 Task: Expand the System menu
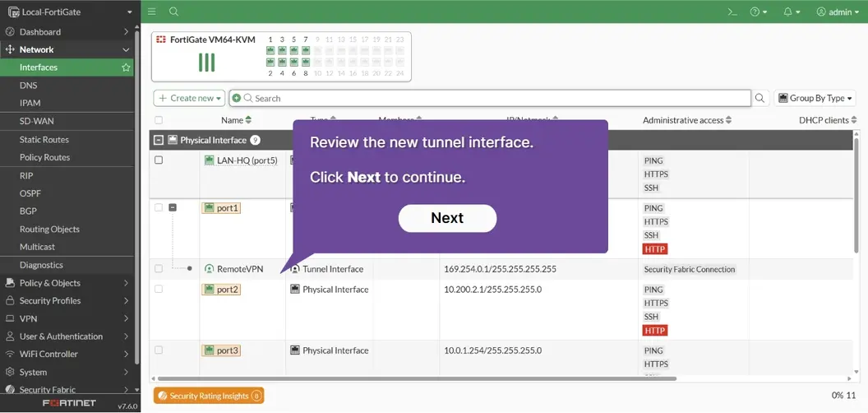pos(67,372)
